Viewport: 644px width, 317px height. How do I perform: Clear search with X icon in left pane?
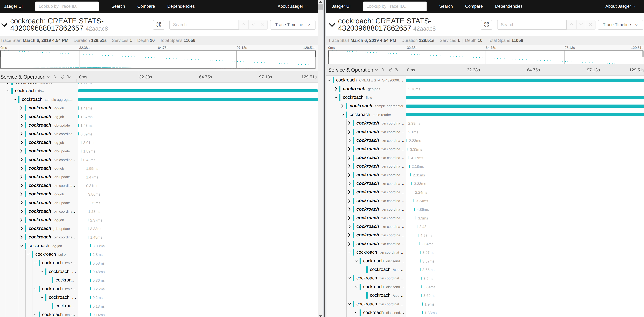click(x=263, y=24)
